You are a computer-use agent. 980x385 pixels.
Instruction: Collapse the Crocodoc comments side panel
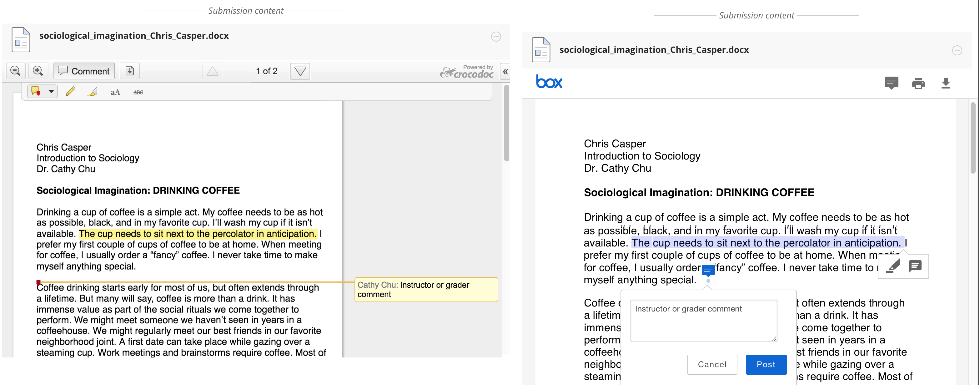pyautogui.click(x=505, y=72)
